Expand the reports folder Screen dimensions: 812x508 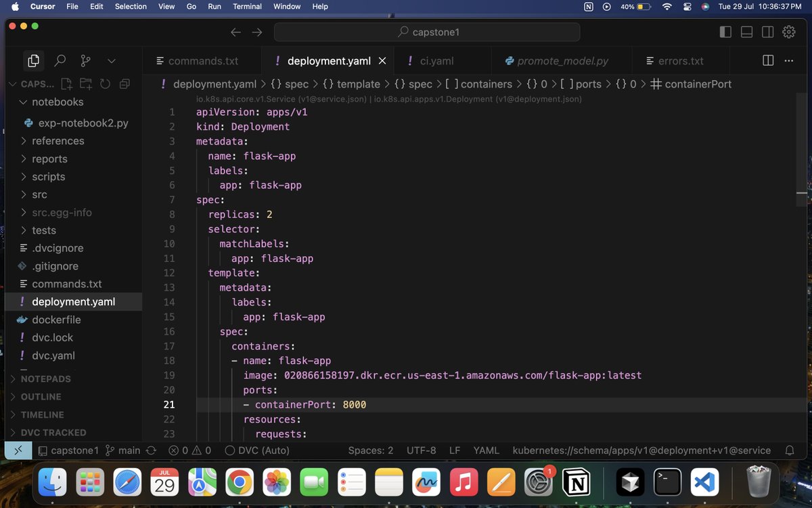pos(74,158)
